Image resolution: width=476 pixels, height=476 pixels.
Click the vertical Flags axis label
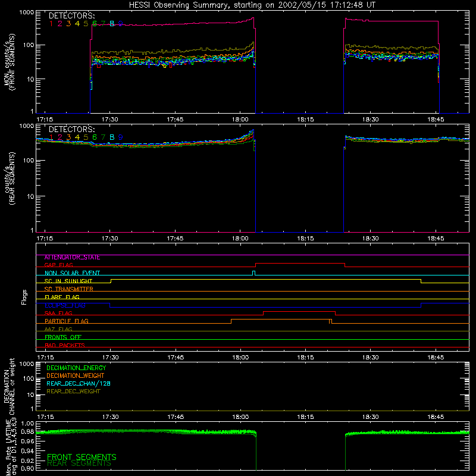point(24,297)
